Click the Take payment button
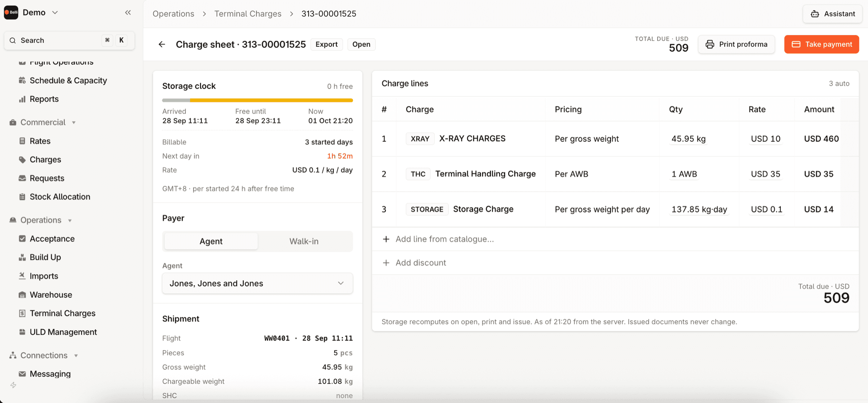 pos(822,44)
